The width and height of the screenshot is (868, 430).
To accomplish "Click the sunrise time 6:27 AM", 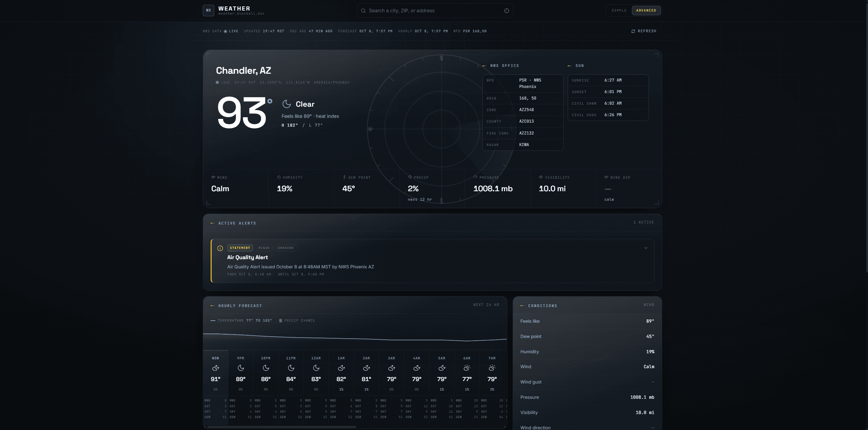I will click(613, 80).
